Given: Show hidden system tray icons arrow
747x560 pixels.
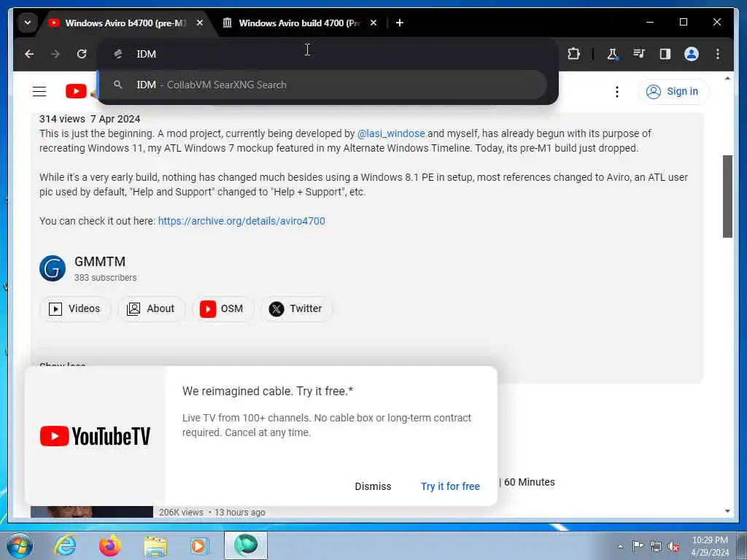Looking at the screenshot, I should click(x=620, y=546).
